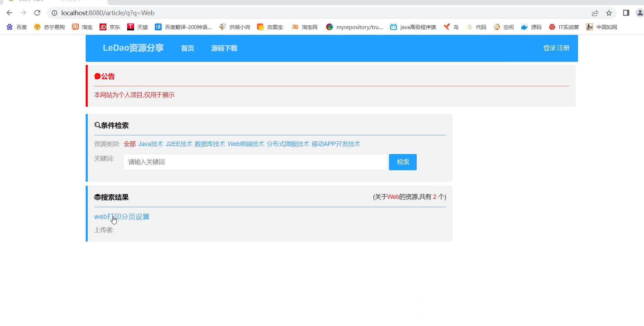644x326 pixels.
Task: Open the 京东 bookmark
Action: 110,27
